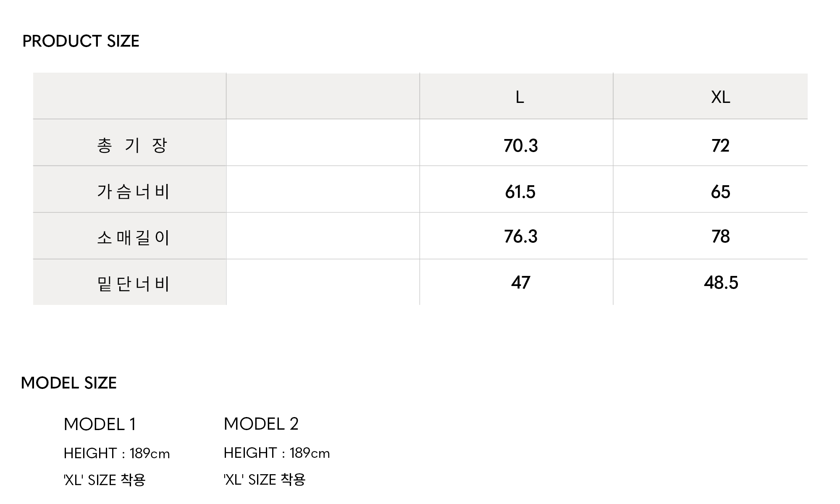
Task: Select the XL size column header
Action: (720, 97)
